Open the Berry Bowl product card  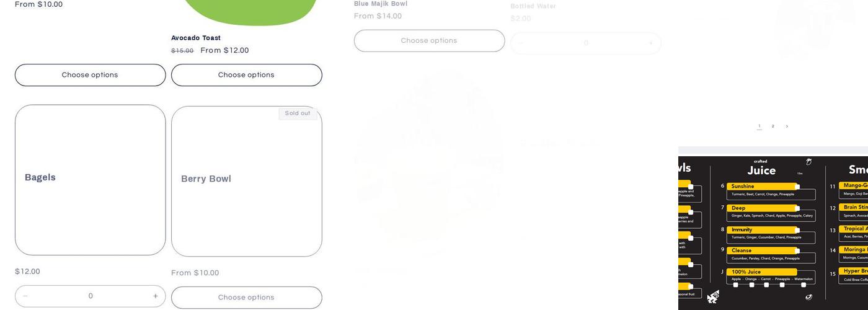coord(247,181)
